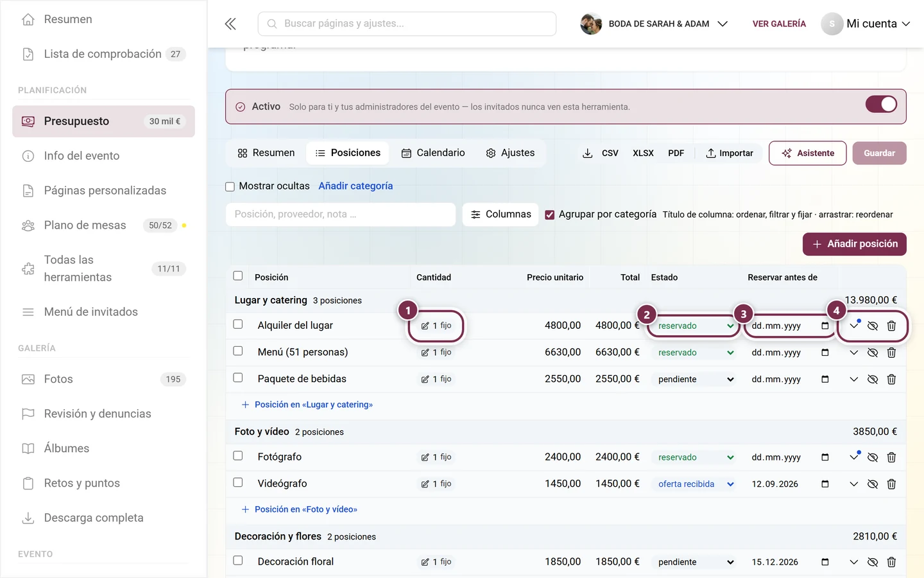Viewport: 924px width, 578px height.
Task: Click the Añadir posición button
Action: (x=855, y=244)
